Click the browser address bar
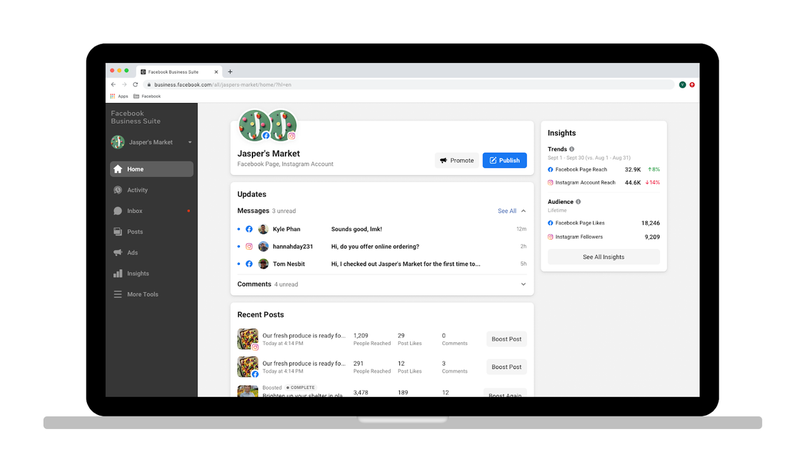 tap(408, 85)
